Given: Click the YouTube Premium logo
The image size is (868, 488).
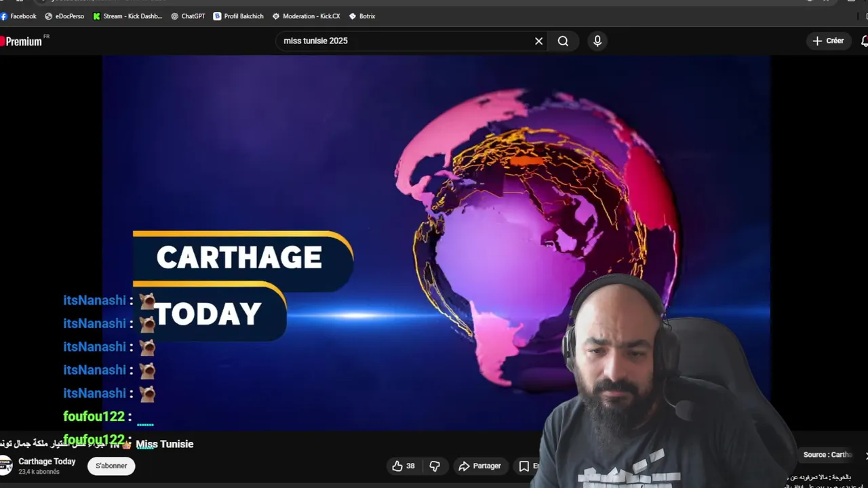Looking at the screenshot, I should click(x=22, y=41).
